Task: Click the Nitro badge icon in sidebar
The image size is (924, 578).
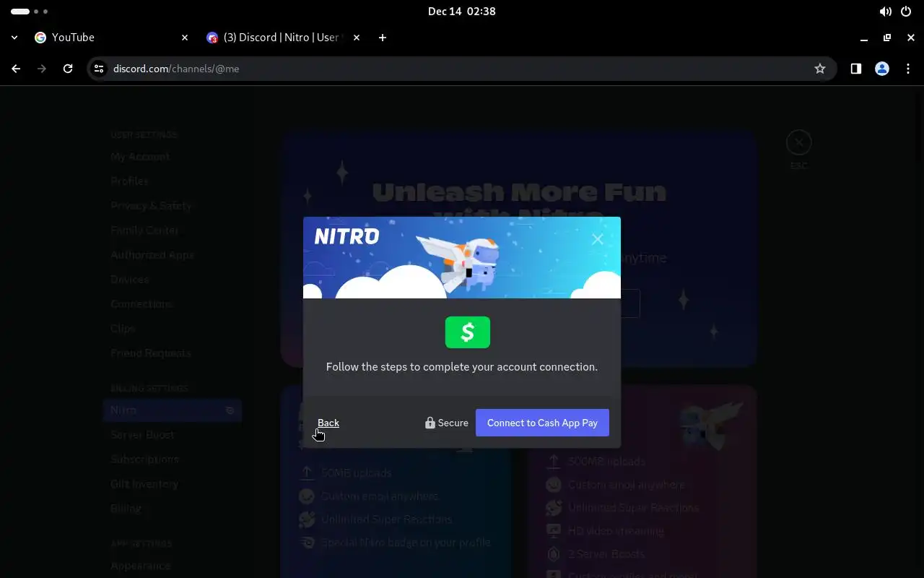Action: (x=230, y=410)
